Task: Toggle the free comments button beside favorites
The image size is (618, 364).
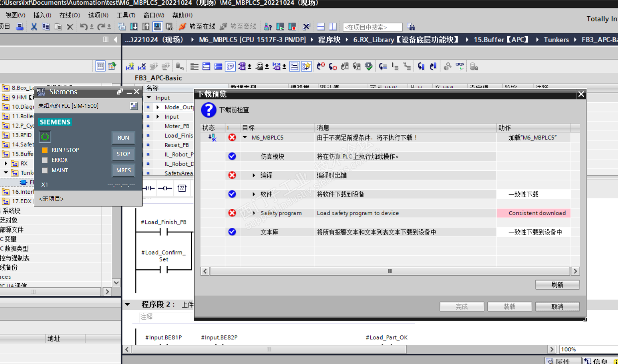Action: (x=294, y=66)
